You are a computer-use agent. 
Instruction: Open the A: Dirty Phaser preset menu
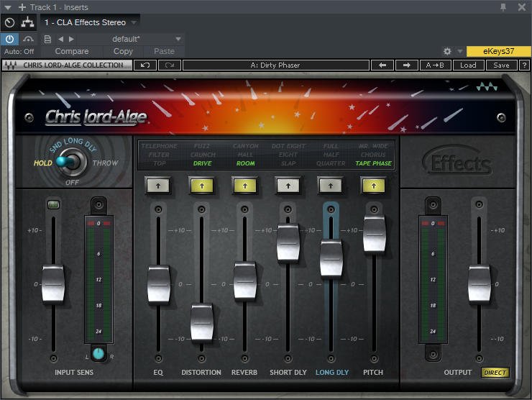(x=275, y=65)
